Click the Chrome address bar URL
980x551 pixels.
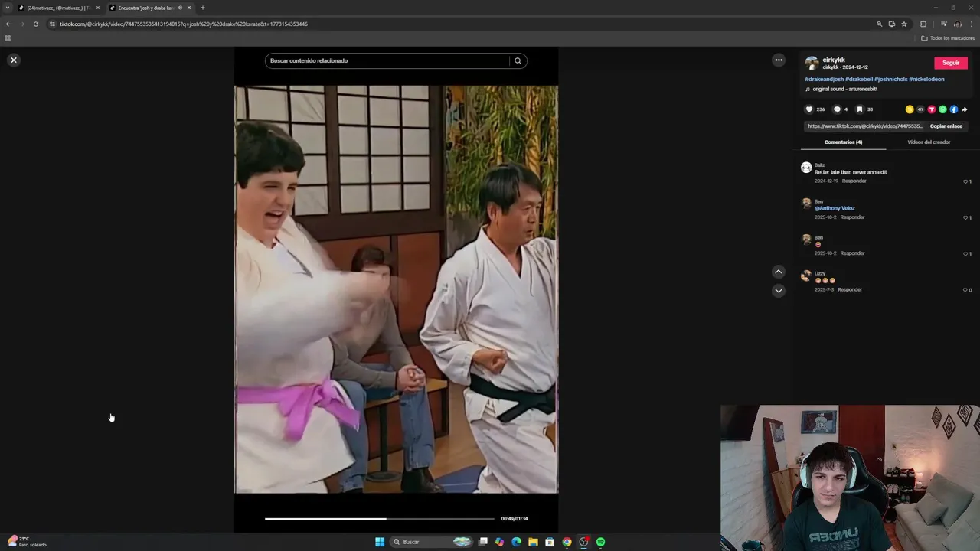[x=184, y=24]
